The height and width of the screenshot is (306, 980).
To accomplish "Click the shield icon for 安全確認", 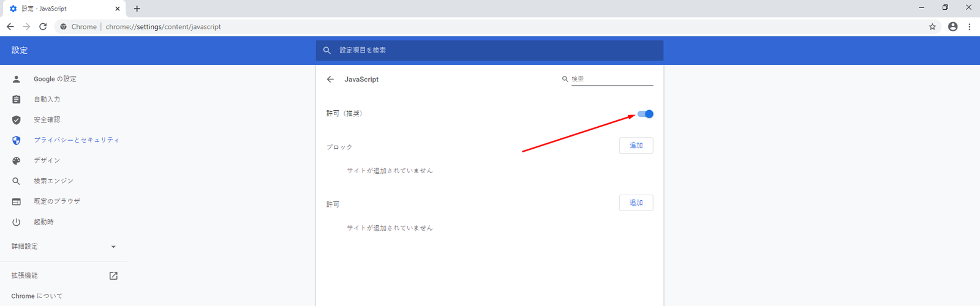I will click(x=17, y=120).
